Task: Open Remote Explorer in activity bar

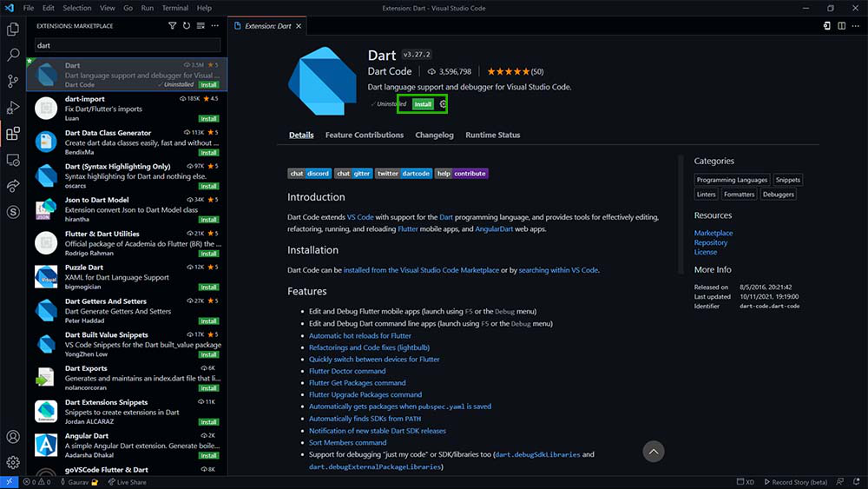Action: (x=13, y=160)
